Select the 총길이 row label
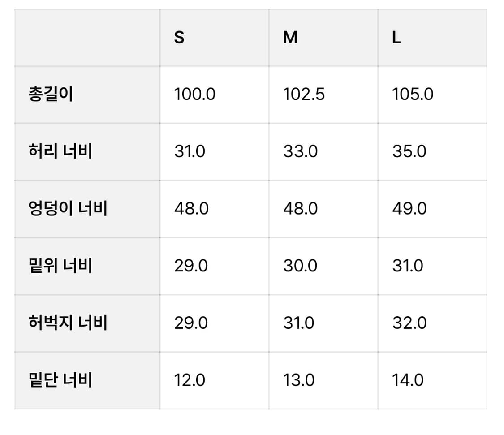 pos(51,95)
